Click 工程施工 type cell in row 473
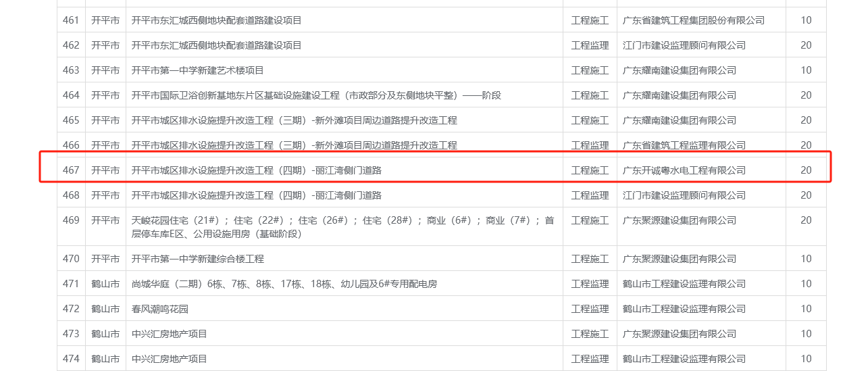868x371 pixels. (x=590, y=334)
